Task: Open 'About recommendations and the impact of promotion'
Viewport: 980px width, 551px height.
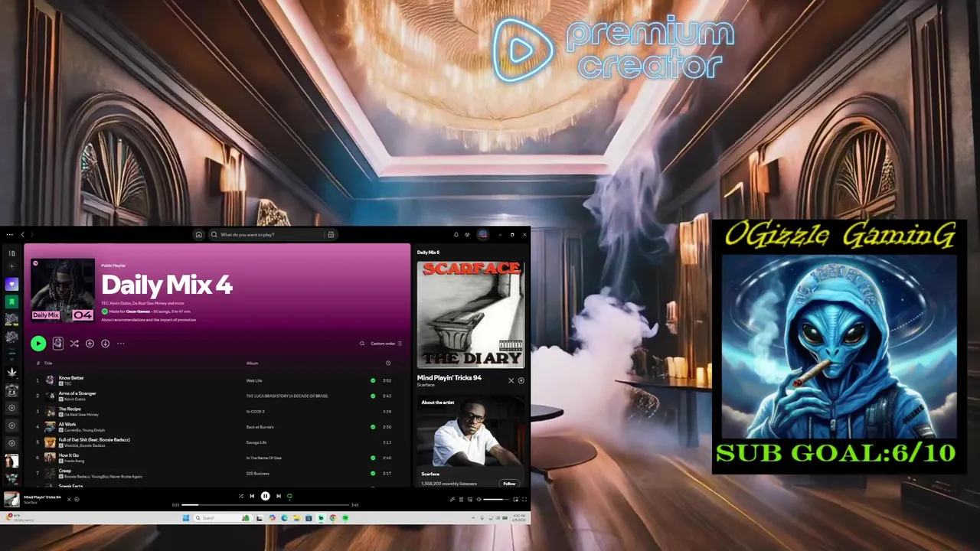Action: pos(149,320)
